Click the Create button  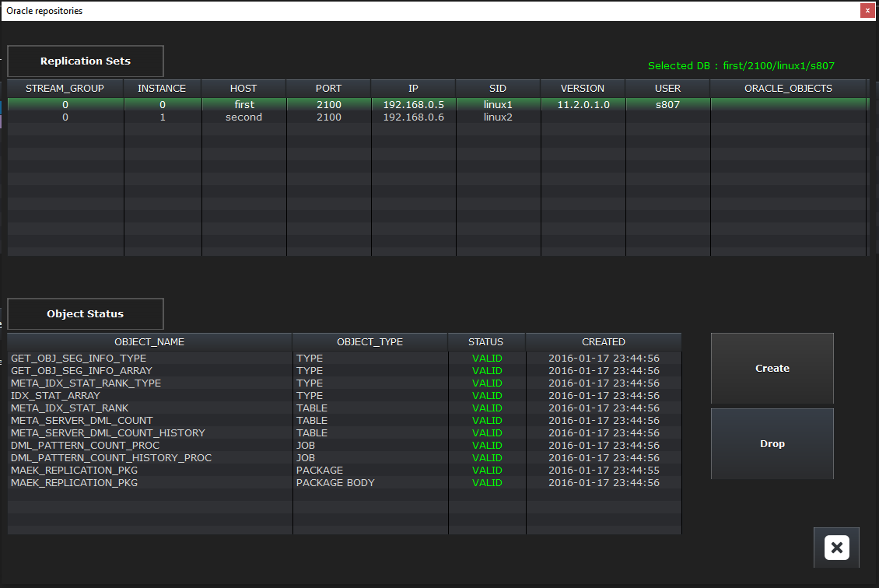772,368
